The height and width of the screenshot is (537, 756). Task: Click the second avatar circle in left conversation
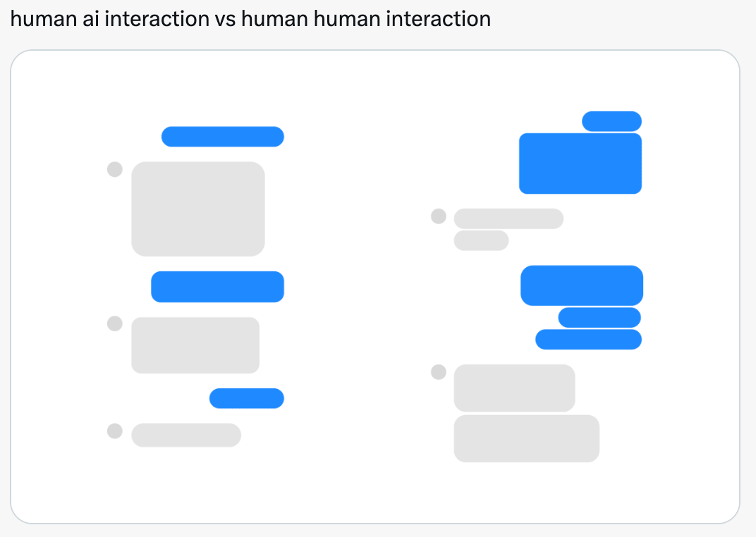pyautogui.click(x=115, y=323)
